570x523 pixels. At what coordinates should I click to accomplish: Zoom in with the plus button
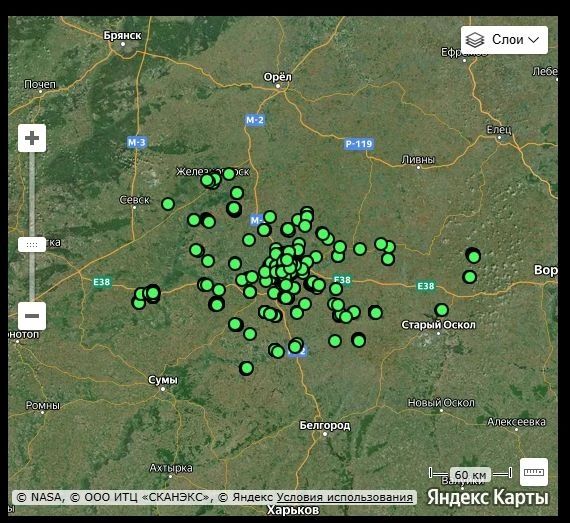pos(32,138)
